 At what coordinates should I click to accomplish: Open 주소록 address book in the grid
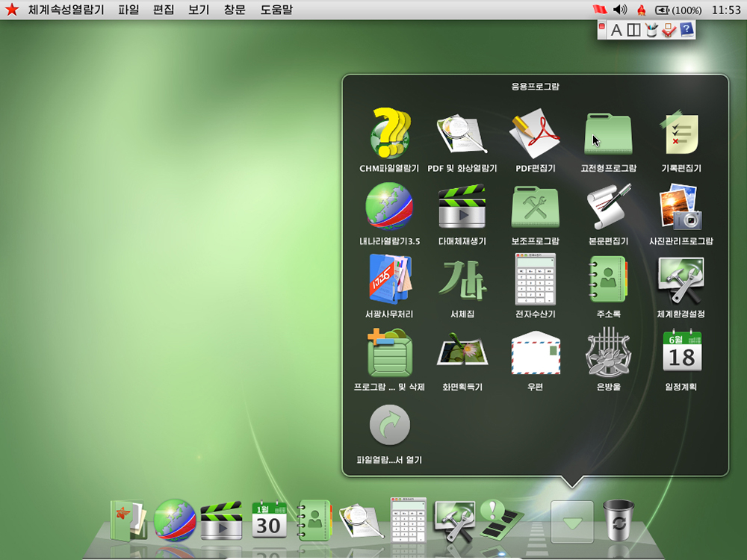[x=608, y=279]
